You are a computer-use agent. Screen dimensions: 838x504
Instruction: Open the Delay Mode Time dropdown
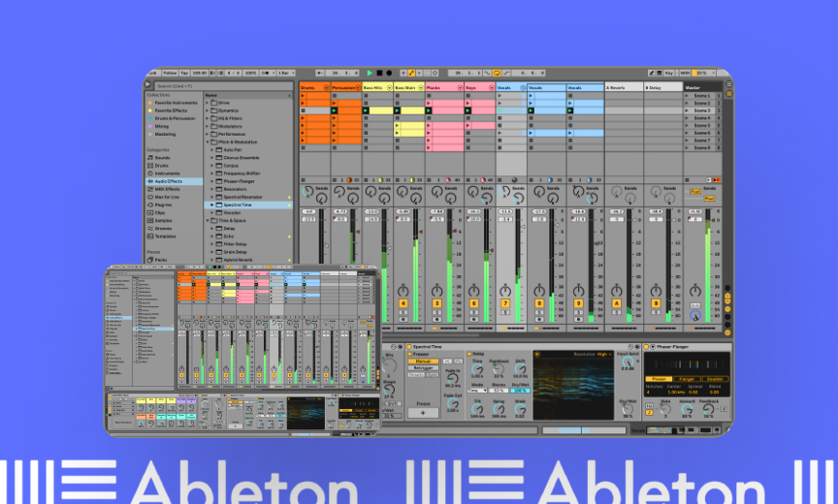tap(478, 389)
